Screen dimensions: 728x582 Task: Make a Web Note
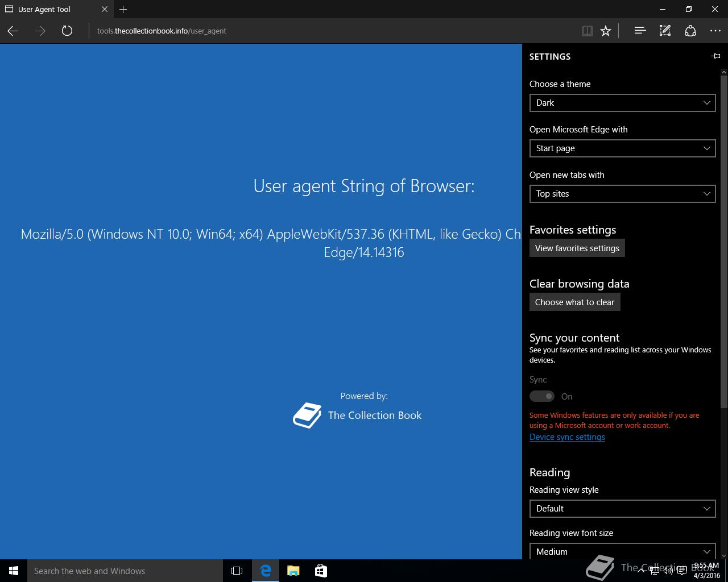coord(665,31)
